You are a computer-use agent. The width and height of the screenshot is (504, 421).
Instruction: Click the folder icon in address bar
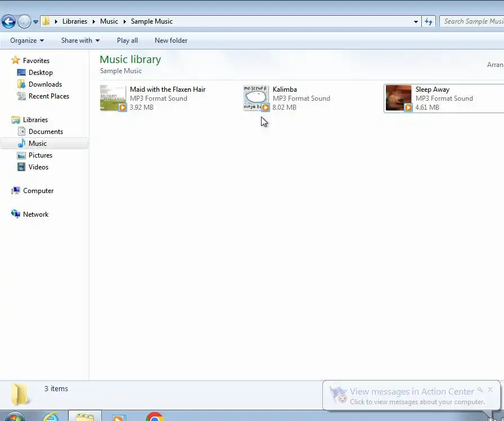point(46,21)
